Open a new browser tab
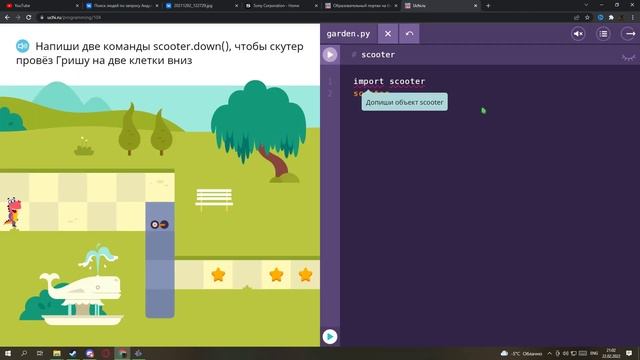This screenshot has height=360, width=640. pyautogui.click(x=488, y=6)
